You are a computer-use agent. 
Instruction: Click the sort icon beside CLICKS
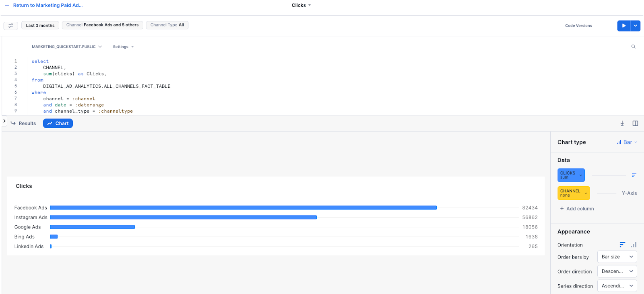coord(634,175)
